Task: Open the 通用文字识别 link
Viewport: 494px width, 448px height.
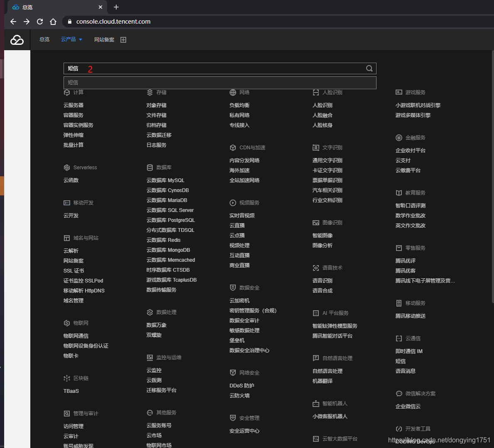Action: coord(328,161)
